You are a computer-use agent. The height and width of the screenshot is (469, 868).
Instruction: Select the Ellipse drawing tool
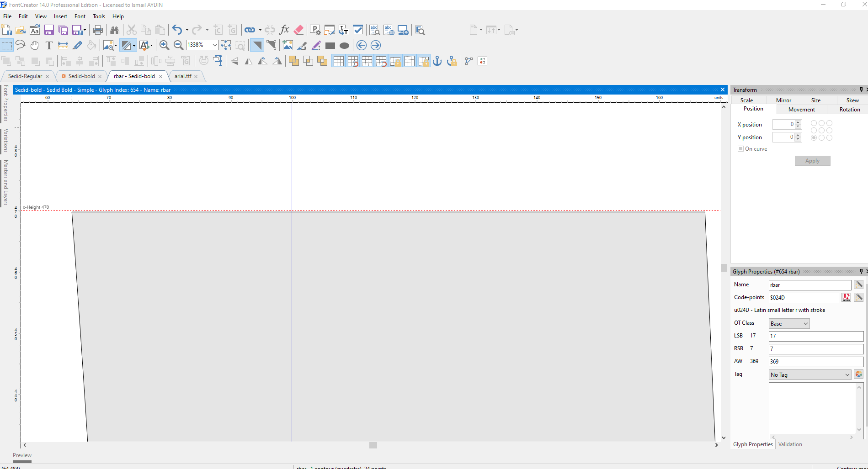(x=344, y=46)
